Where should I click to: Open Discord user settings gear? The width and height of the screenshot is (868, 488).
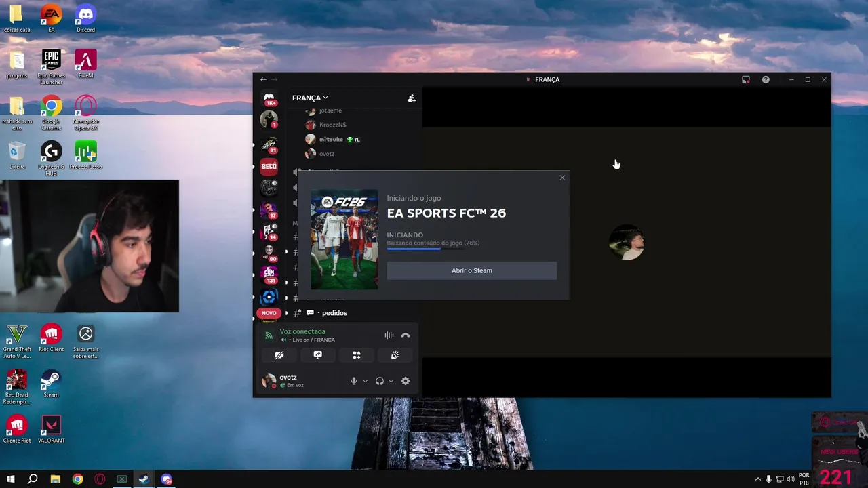[406, 381]
